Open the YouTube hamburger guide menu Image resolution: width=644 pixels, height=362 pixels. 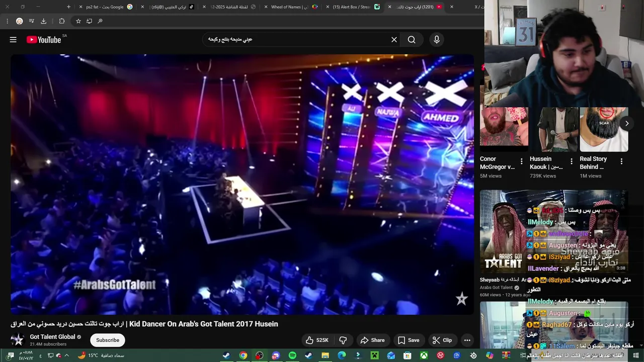pyautogui.click(x=13, y=40)
